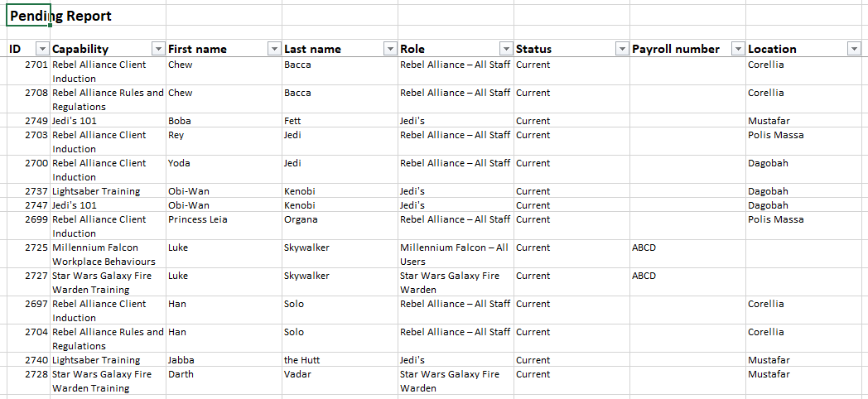This screenshot has width=868, height=399.
Task: Open the Last name filter arrow
Action: [389, 49]
